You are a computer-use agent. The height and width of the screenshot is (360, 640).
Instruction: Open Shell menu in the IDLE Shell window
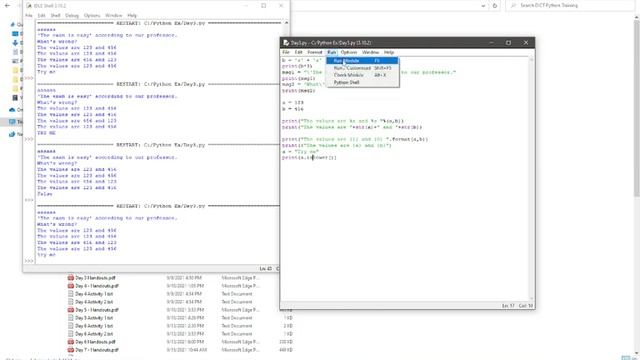click(x=55, y=16)
